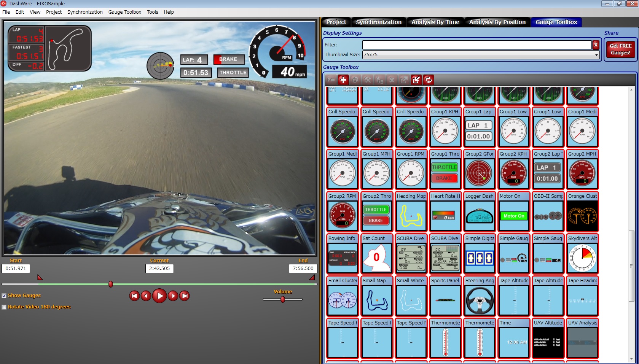This screenshot has width=639, height=364.
Task: Click the export gauge arrow-out toolbar icon
Action: (404, 80)
